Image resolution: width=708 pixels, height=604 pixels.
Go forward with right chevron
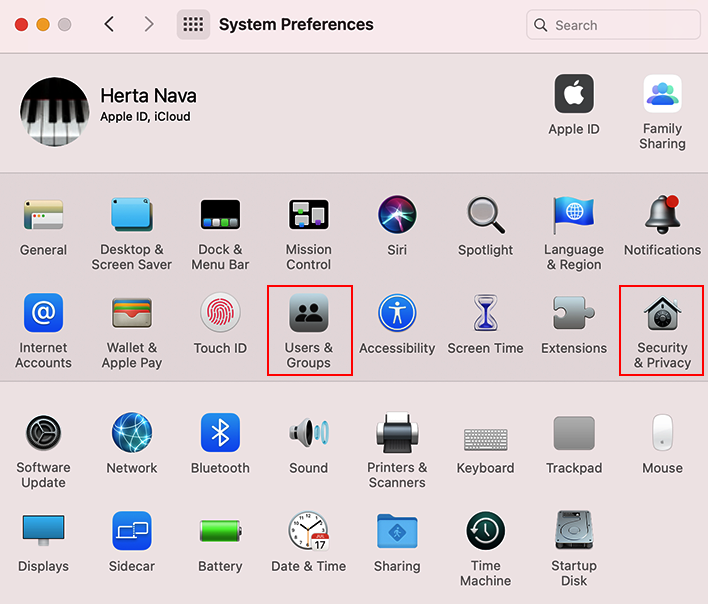[149, 24]
